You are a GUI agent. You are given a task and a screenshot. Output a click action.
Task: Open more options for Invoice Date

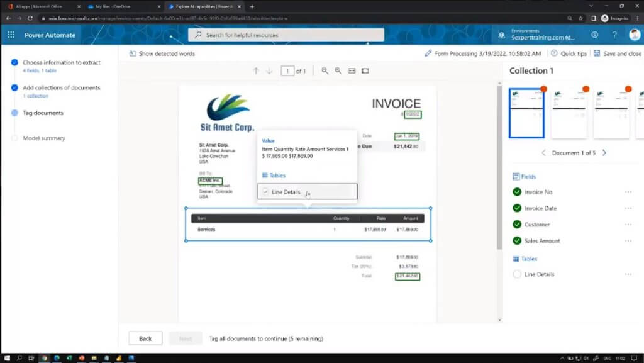(x=628, y=208)
